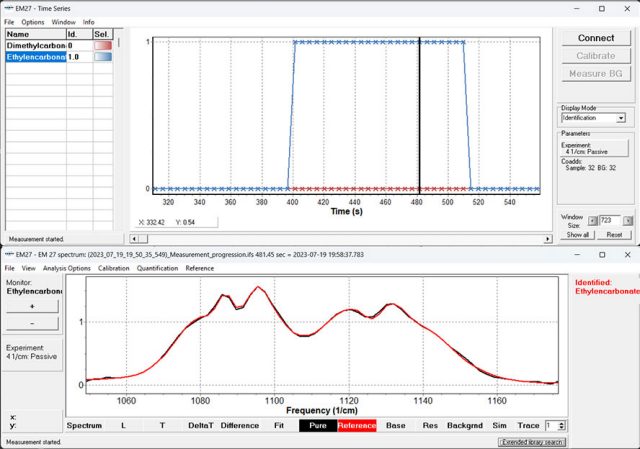Toggle the black Pure trace button
The image size is (640, 449).
pyautogui.click(x=318, y=425)
